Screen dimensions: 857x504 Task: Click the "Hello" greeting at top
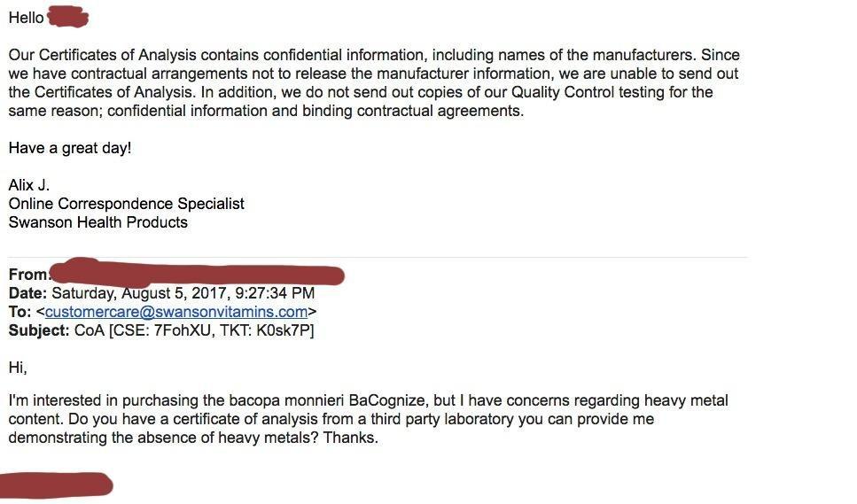(x=26, y=18)
